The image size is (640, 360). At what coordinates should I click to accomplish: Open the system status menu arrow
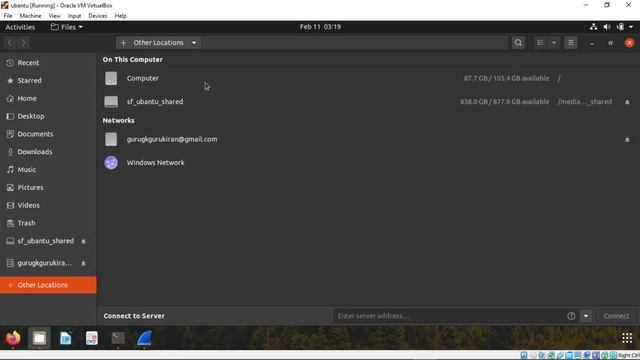click(631, 27)
